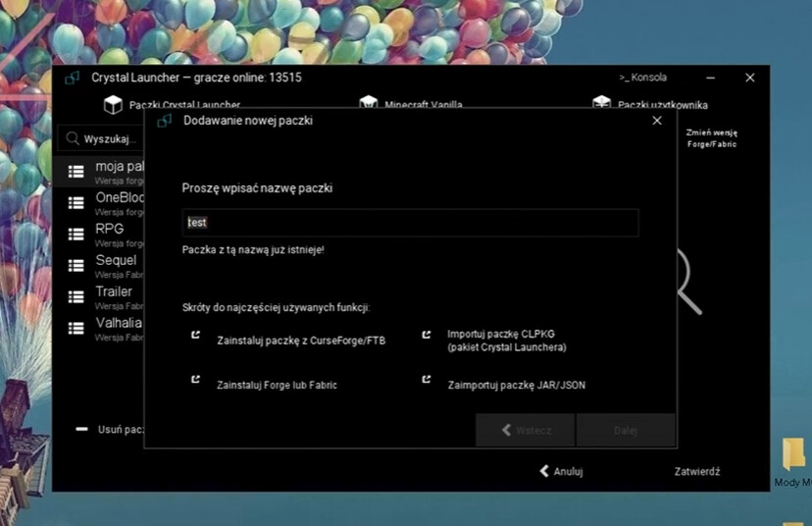Click the pack name input field
The image size is (812, 526).
tap(410, 223)
